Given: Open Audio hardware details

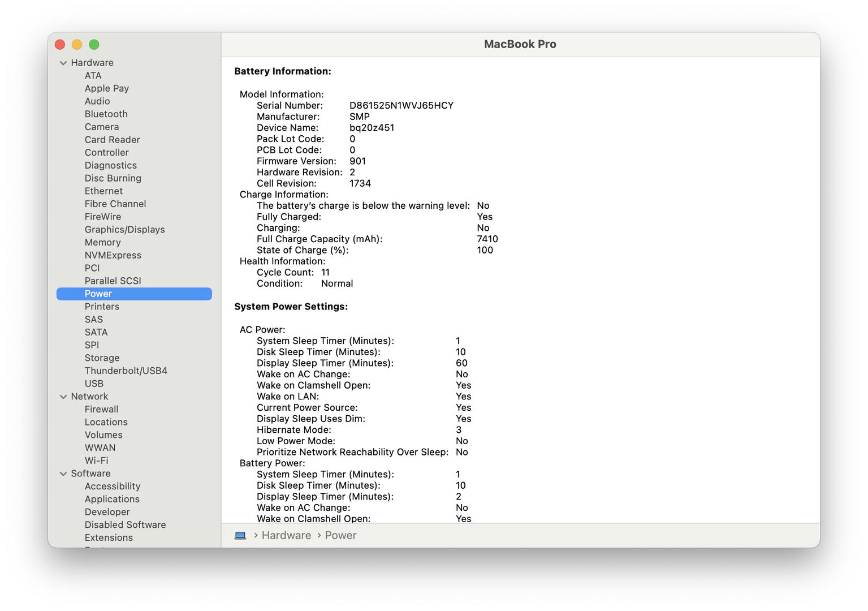Looking at the screenshot, I should click(97, 101).
